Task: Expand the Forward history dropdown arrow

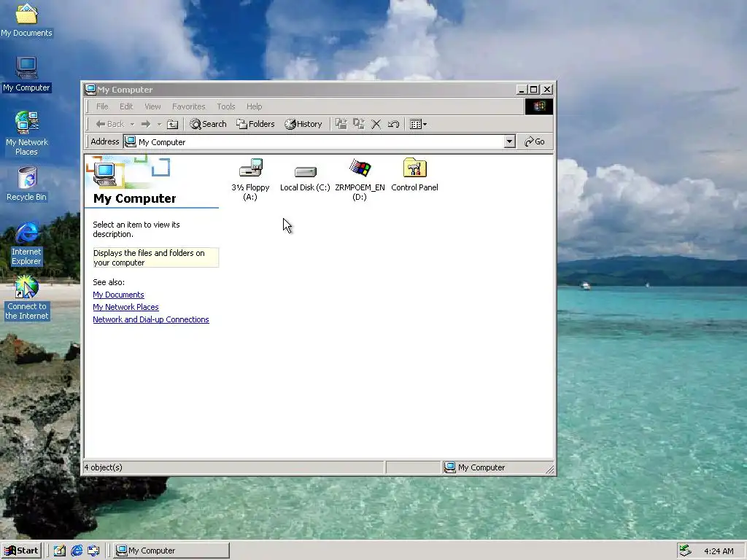Action: coord(159,124)
